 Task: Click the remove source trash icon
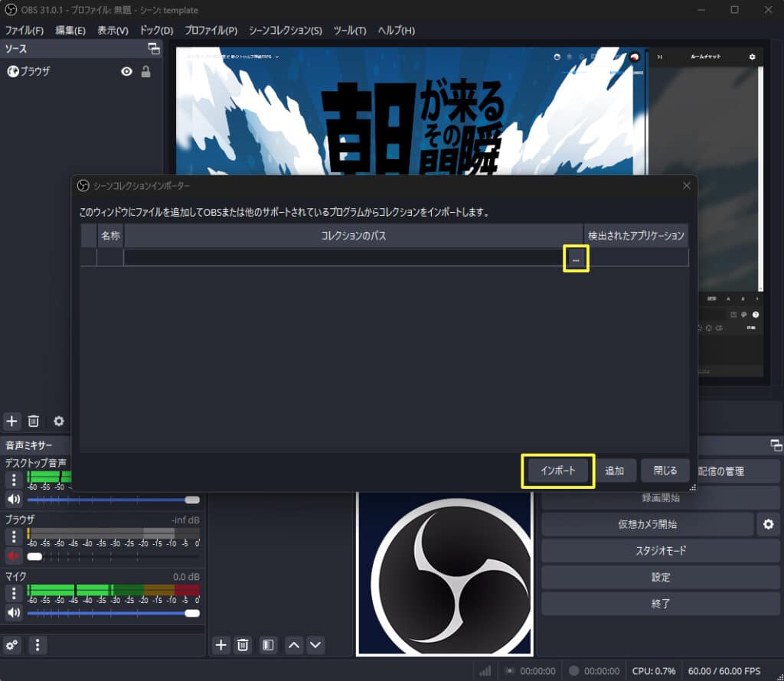pyautogui.click(x=34, y=421)
